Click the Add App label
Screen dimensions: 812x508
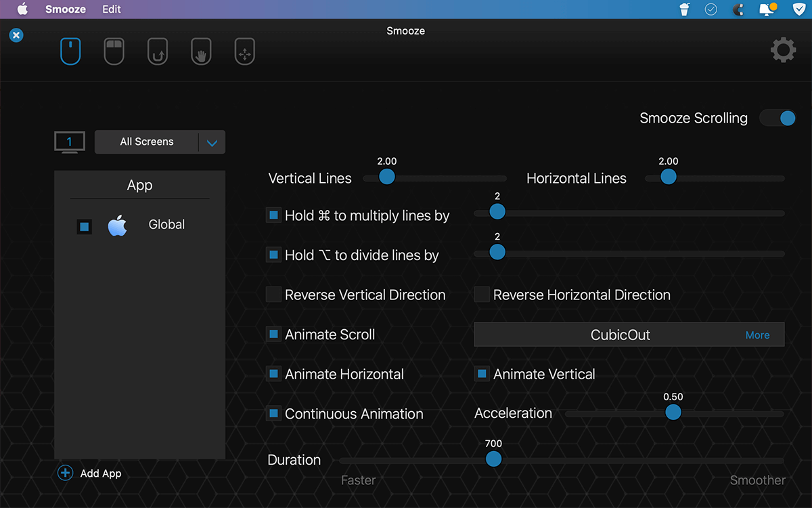coord(101,473)
